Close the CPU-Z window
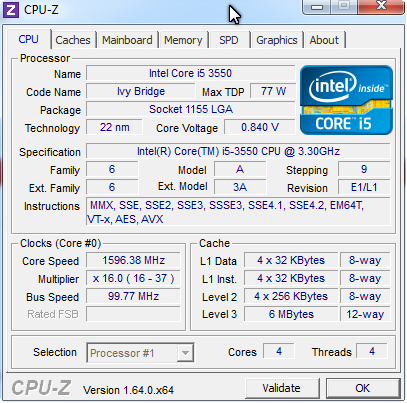 [x=381, y=6]
